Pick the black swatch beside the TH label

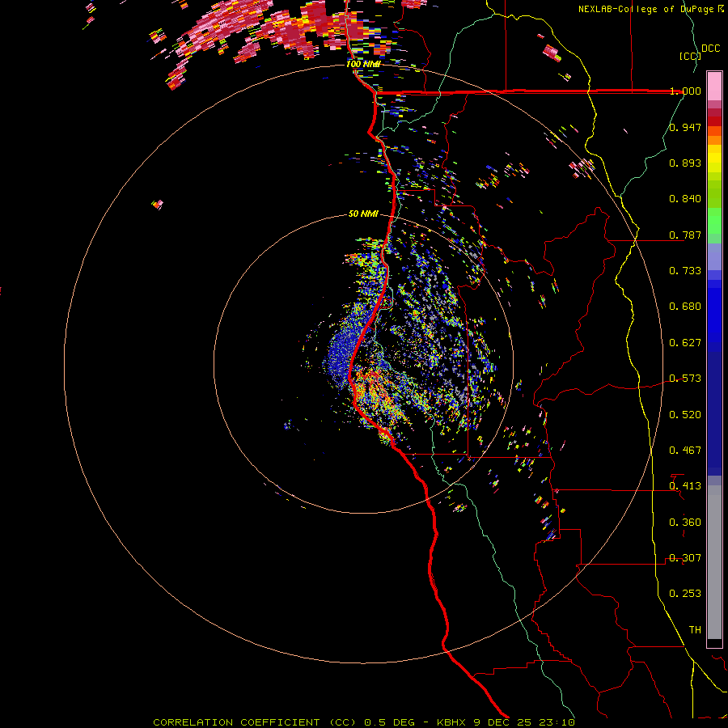[x=714, y=642]
